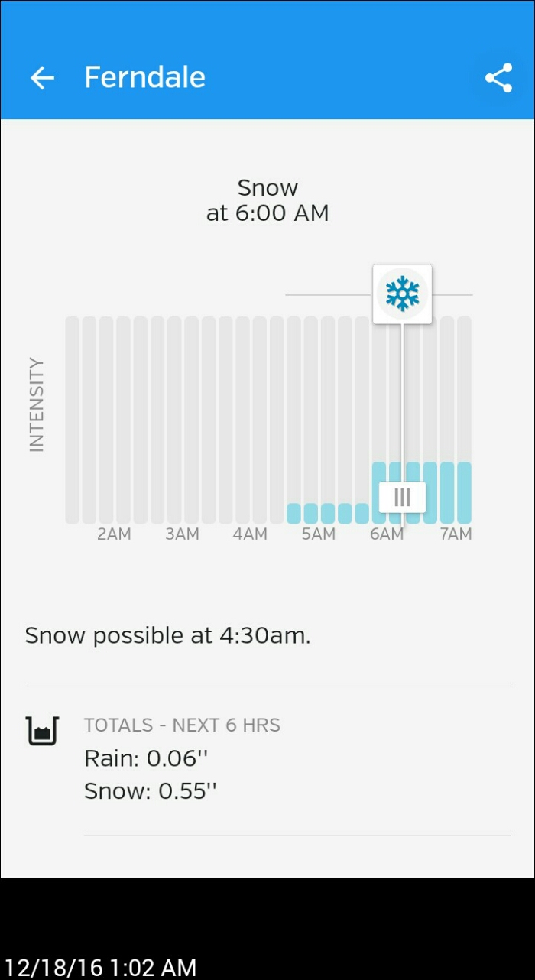
Task: Tap the first short blue snow bar
Action: pos(293,513)
